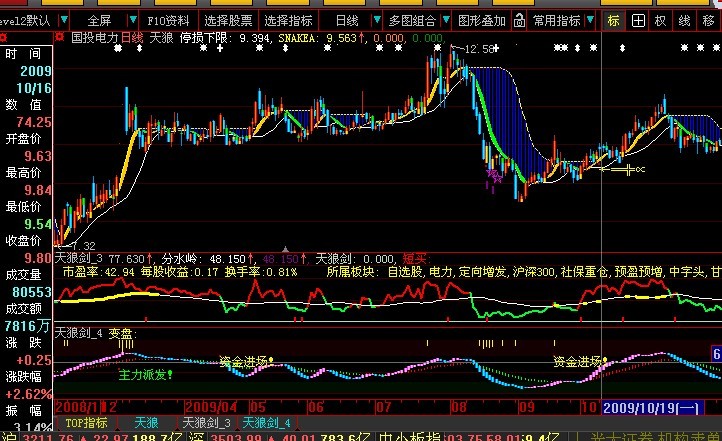Switch to the TOP指标 tab
722x441 pixels.
86,423
